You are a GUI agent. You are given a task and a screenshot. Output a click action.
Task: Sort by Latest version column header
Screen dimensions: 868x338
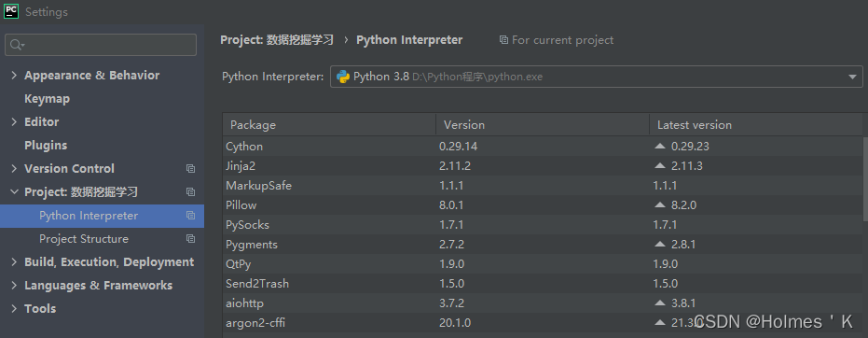(x=755, y=125)
